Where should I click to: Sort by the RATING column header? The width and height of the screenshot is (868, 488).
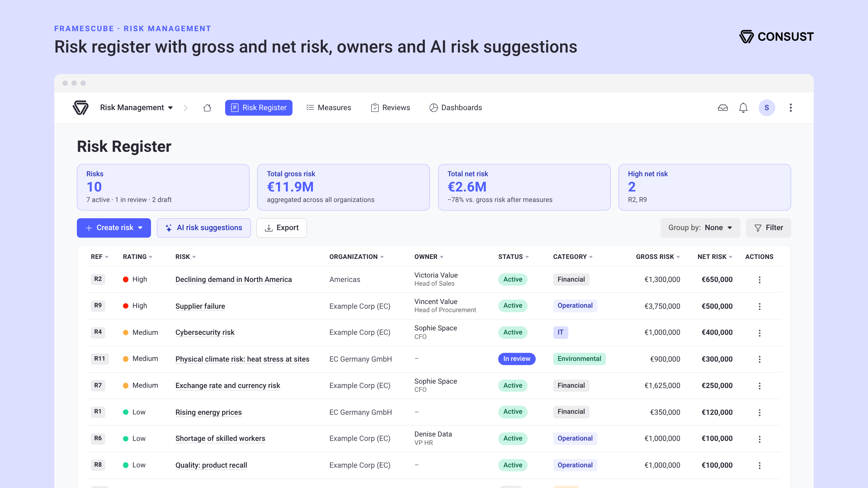pos(137,257)
